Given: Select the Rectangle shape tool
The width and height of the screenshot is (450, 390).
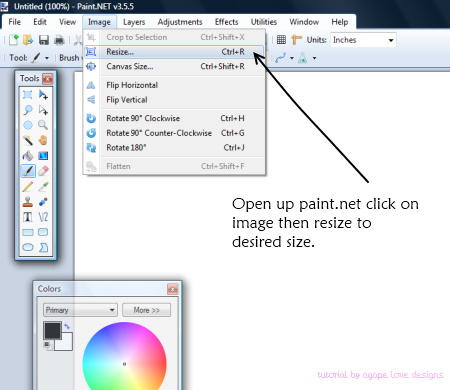Looking at the screenshot, I should coord(28,232).
